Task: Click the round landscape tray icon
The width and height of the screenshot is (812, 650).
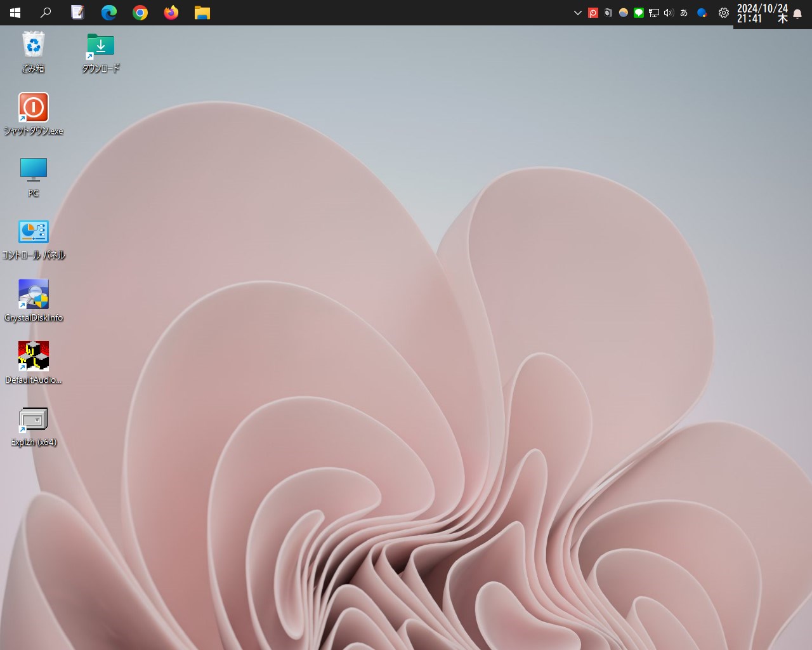Action: 624,13
